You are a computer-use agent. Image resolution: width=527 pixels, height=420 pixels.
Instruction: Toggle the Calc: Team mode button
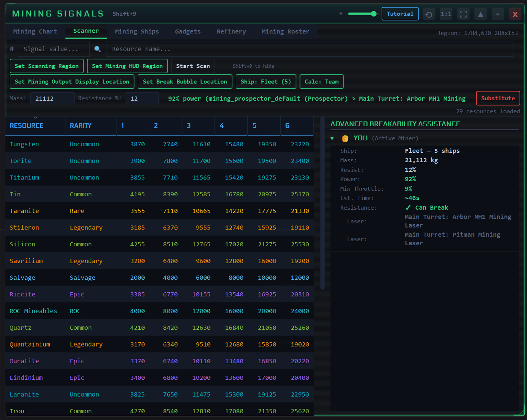[x=321, y=82]
